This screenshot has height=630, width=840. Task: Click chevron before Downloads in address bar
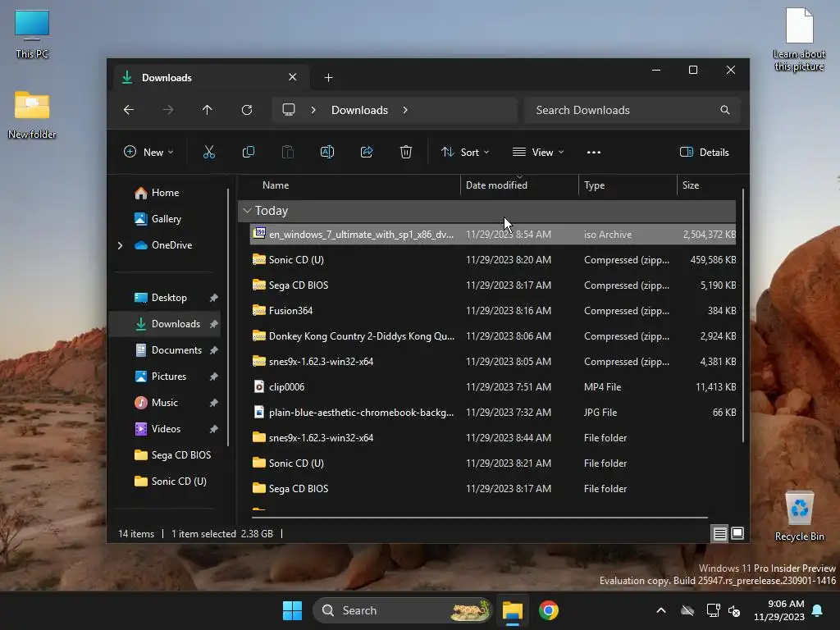click(313, 110)
